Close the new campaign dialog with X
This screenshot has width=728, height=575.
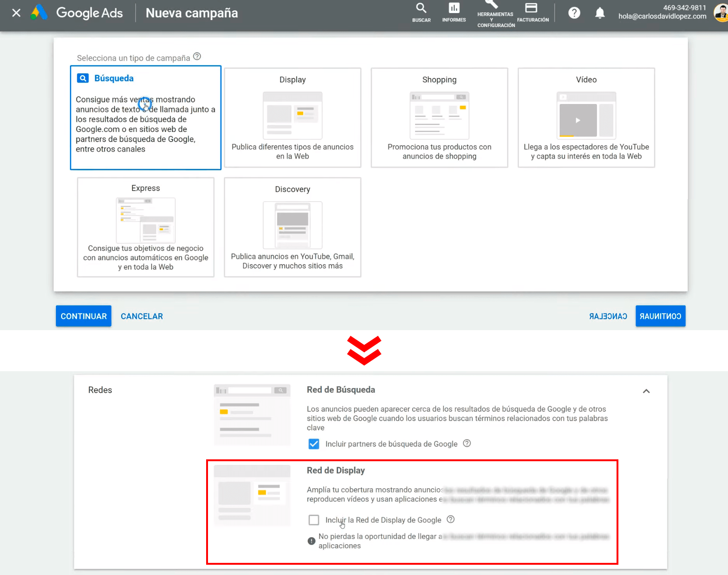click(x=16, y=13)
